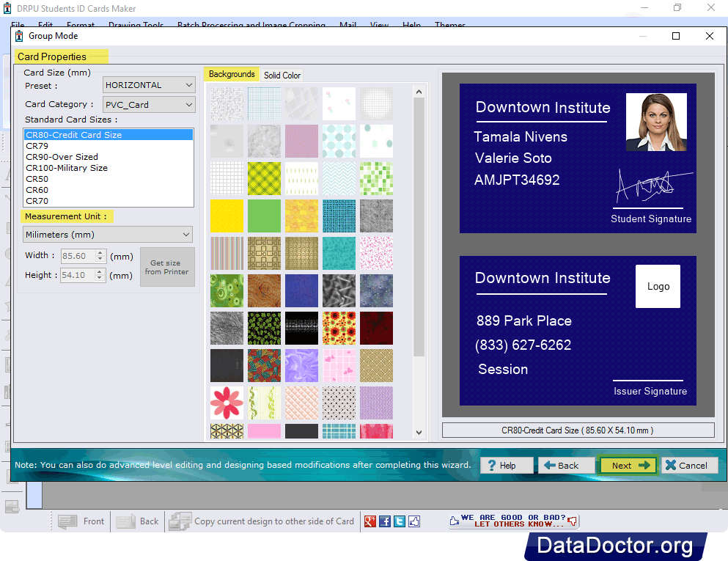Image resolution: width=728 pixels, height=561 pixels.
Task: Click the student photo on card preview
Action: coord(656,122)
